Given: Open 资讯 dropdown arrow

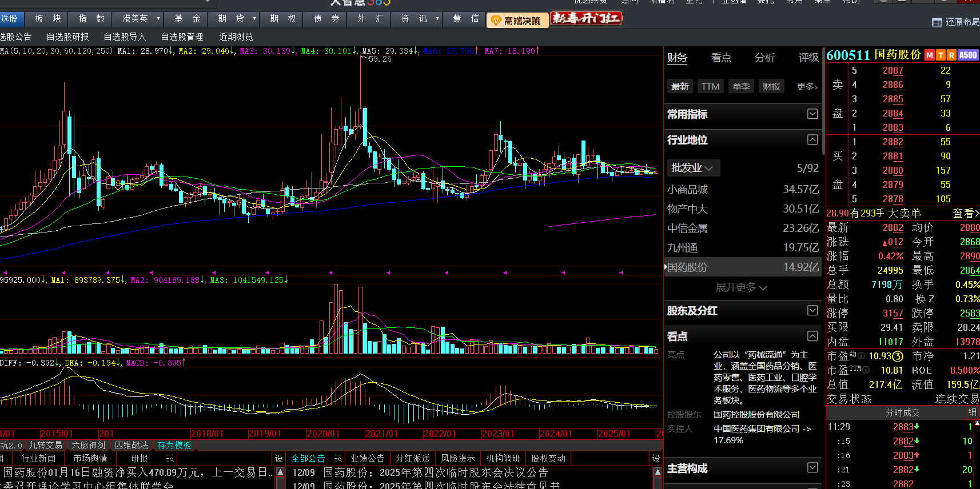Looking at the screenshot, I should 437,19.
